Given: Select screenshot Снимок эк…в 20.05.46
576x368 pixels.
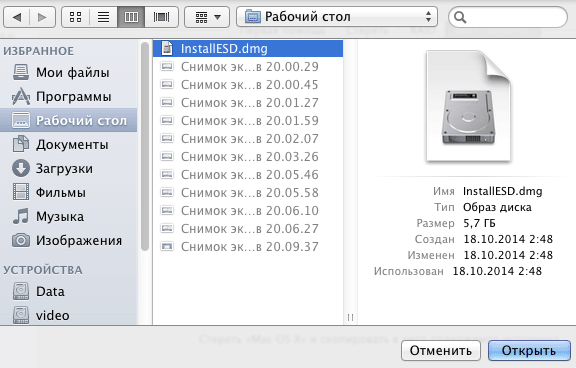Looking at the screenshot, I should click(x=248, y=174).
